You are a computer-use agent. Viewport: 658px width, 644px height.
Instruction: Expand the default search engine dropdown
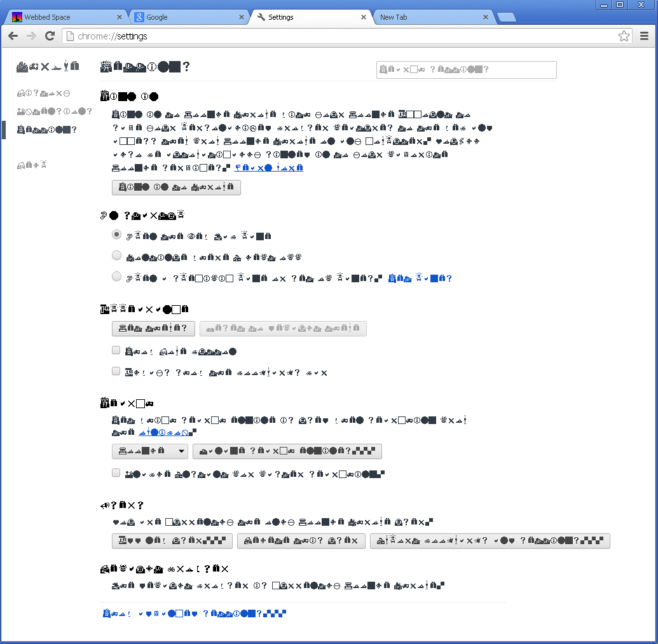tap(150, 451)
